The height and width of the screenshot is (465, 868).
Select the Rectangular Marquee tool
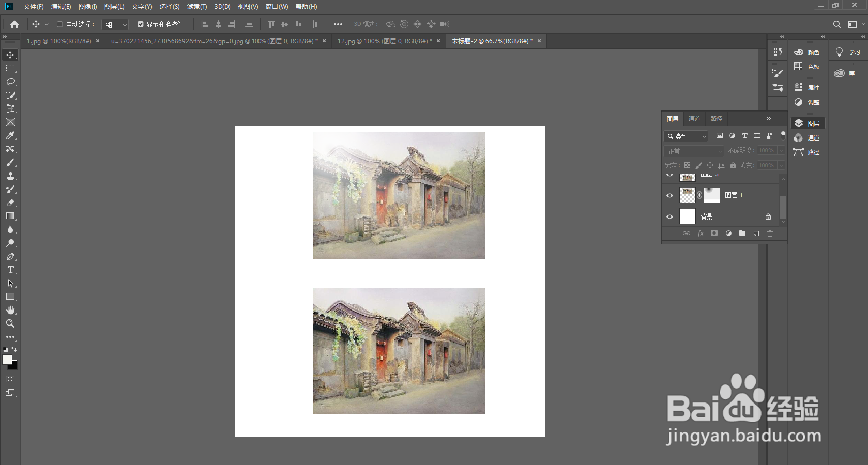tap(10, 68)
